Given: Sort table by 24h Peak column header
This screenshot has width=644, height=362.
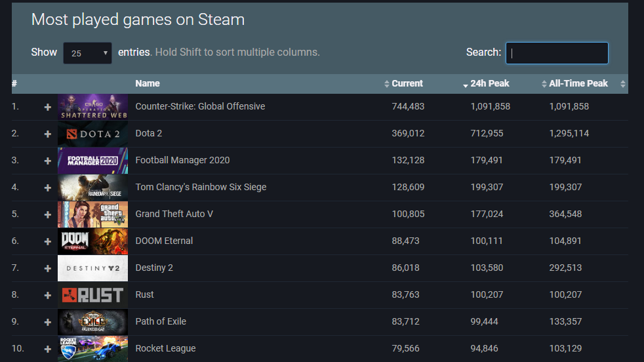Looking at the screenshot, I should tap(490, 83).
